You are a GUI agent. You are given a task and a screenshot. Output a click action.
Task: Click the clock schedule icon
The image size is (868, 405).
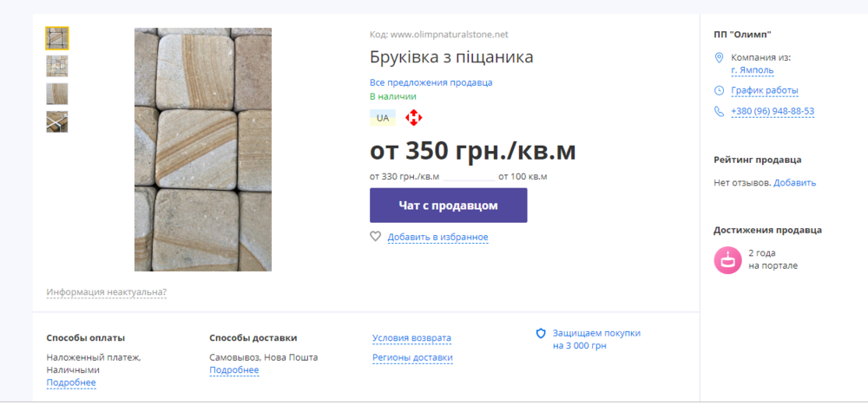(719, 90)
